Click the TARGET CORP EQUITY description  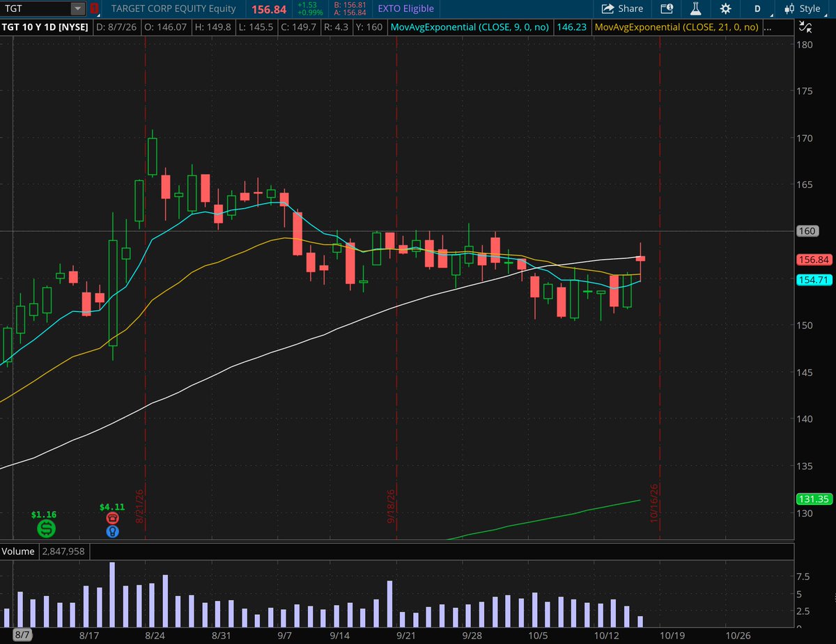point(173,9)
